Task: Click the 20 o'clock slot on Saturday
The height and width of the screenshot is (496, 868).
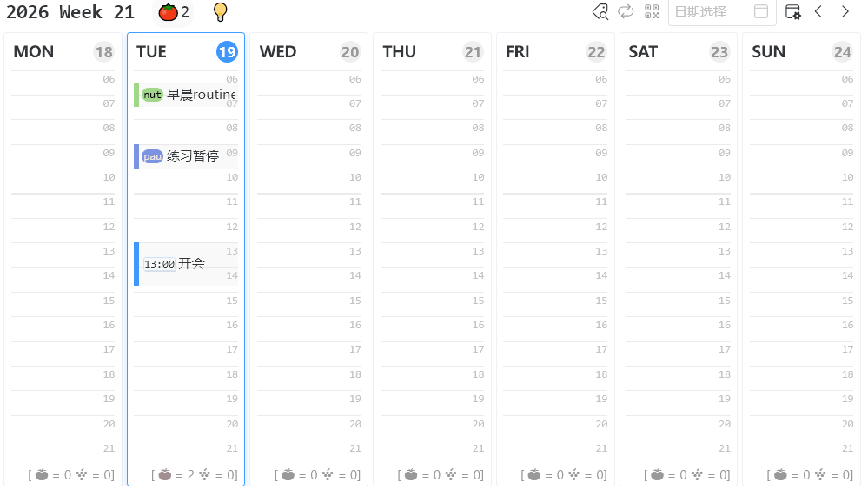Action: 679,428
